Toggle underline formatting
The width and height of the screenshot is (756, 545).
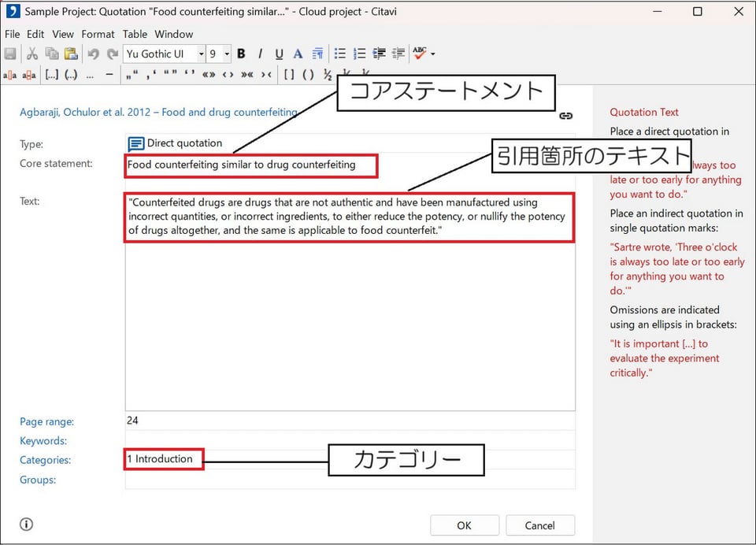[279, 54]
